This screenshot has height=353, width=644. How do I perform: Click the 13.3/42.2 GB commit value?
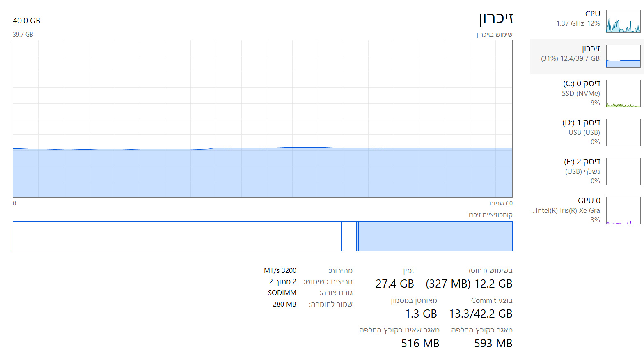click(480, 314)
